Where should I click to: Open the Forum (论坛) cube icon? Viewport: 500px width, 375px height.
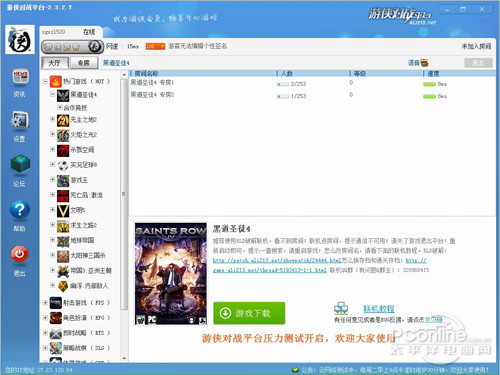(20, 164)
